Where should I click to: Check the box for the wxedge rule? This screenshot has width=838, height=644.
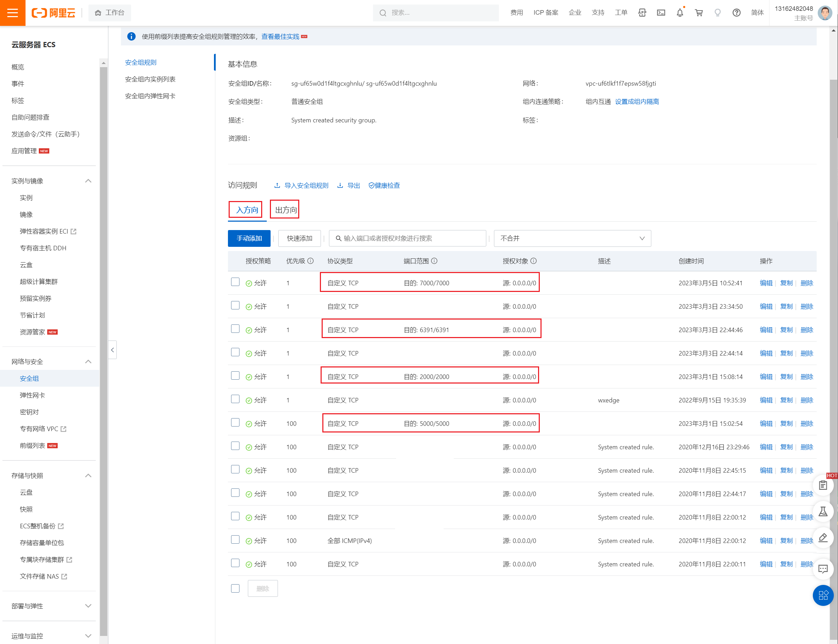tap(235, 399)
